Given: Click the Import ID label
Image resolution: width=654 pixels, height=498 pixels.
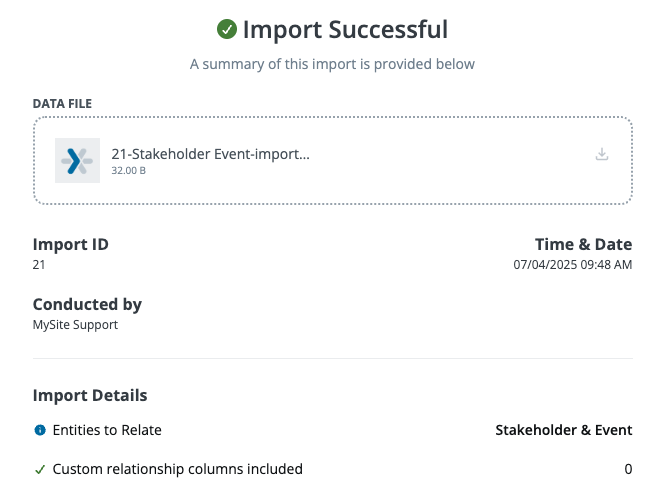Looking at the screenshot, I should point(71,244).
